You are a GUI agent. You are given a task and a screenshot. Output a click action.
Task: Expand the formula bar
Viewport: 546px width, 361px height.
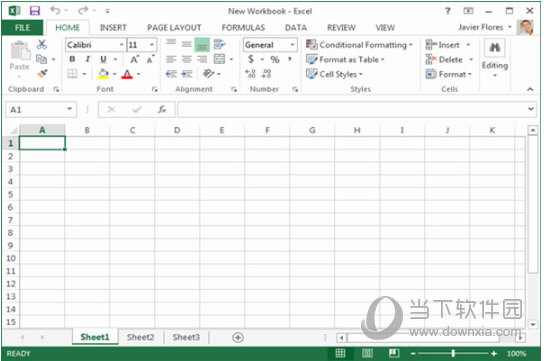click(531, 109)
